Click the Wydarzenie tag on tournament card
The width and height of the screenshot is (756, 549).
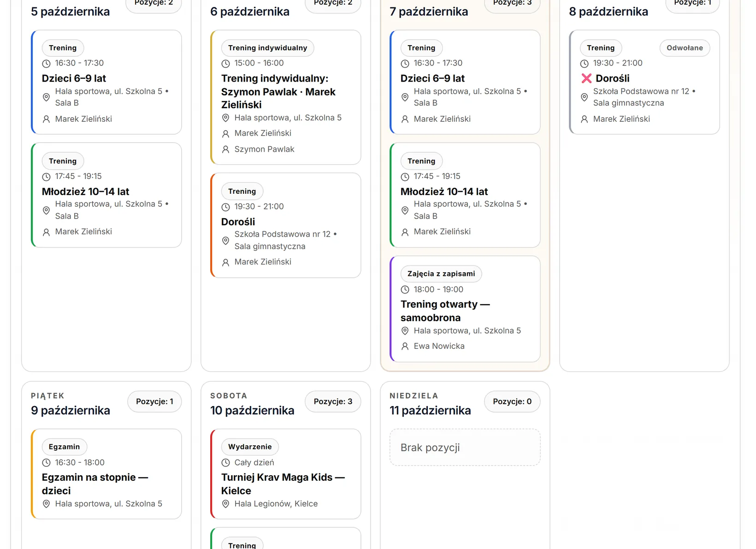click(250, 447)
